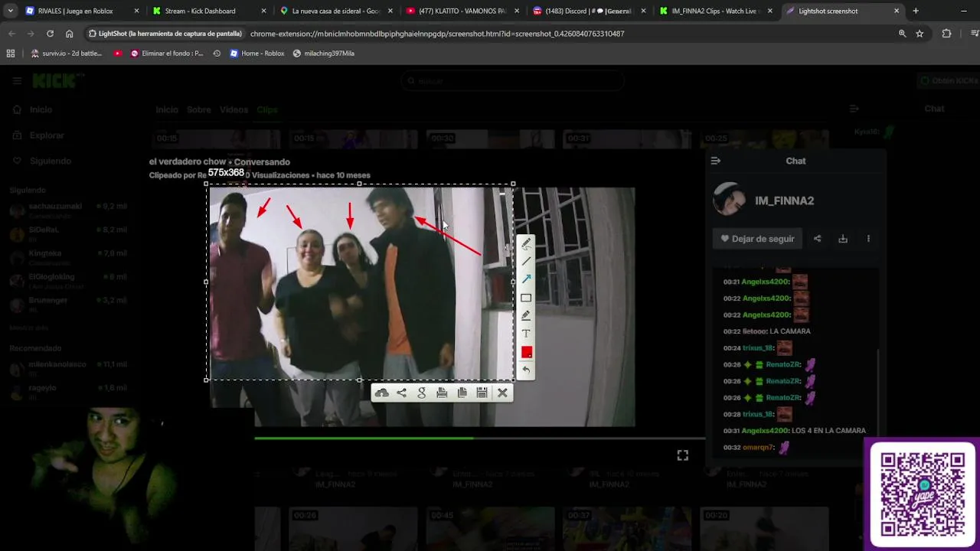Viewport: 980px width, 551px height.
Task: Open the YouTube bookmark icon
Action: (118, 54)
